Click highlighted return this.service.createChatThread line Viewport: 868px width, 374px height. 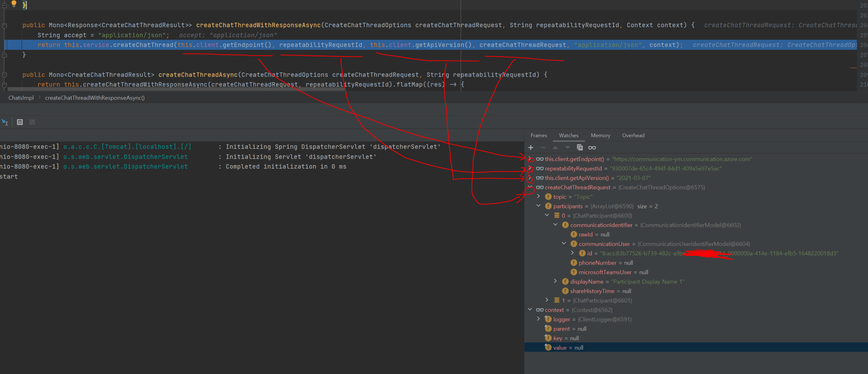coord(430,45)
